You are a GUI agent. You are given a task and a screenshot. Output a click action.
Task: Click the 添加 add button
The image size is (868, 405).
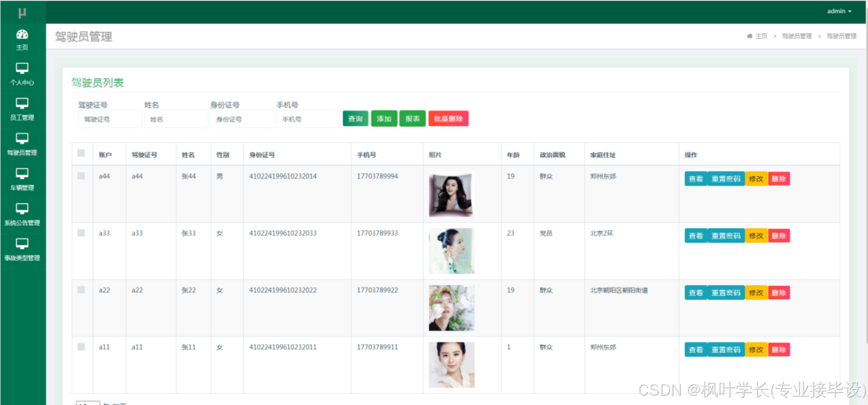tap(384, 119)
